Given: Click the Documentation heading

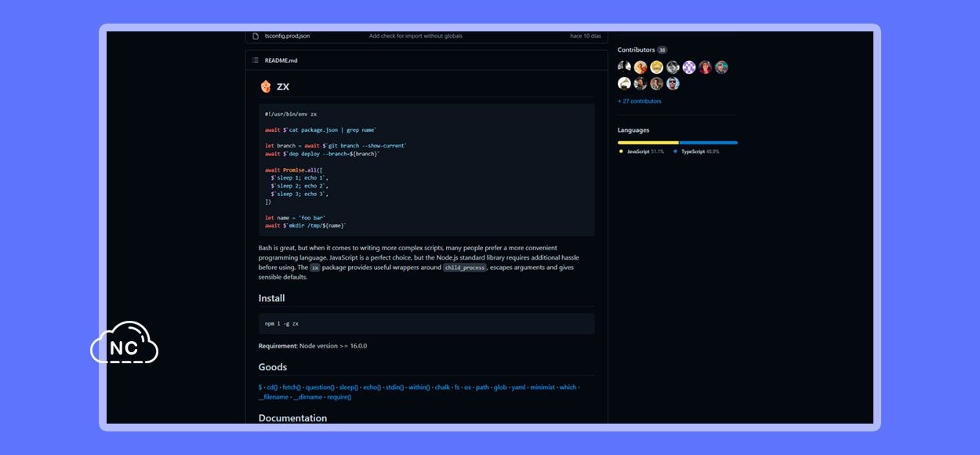Looking at the screenshot, I should (x=292, y=418).
